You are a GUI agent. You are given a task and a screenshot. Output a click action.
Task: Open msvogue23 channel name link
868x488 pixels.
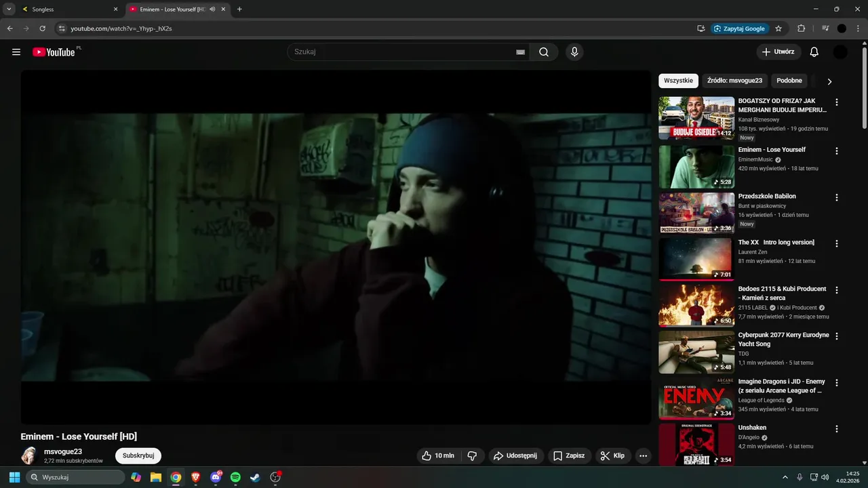tap(63, 451)
